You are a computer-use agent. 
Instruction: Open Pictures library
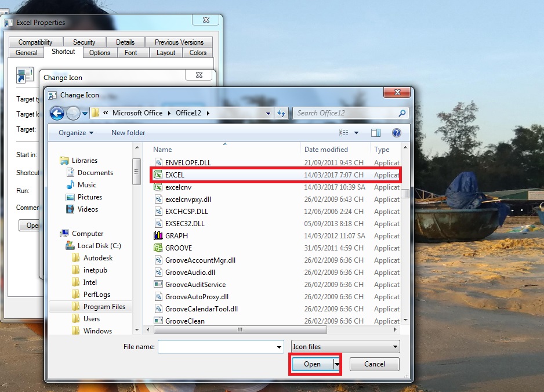tap(89, 197)
